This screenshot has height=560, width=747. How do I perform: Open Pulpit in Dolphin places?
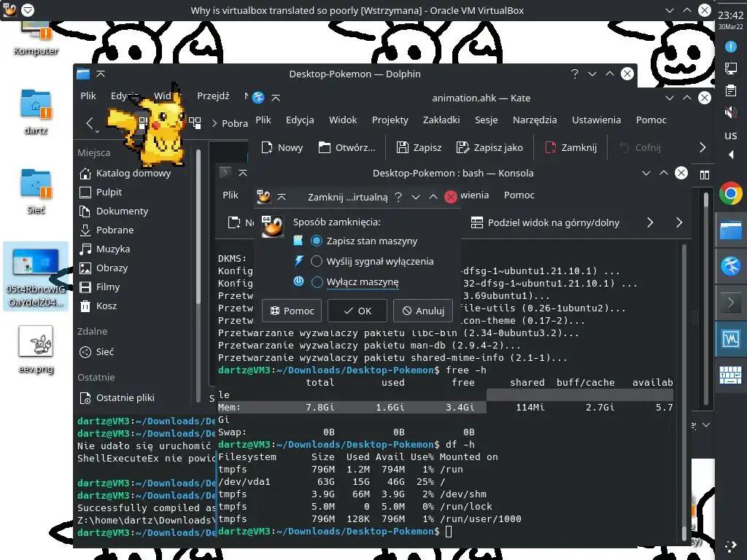point(100,192)
